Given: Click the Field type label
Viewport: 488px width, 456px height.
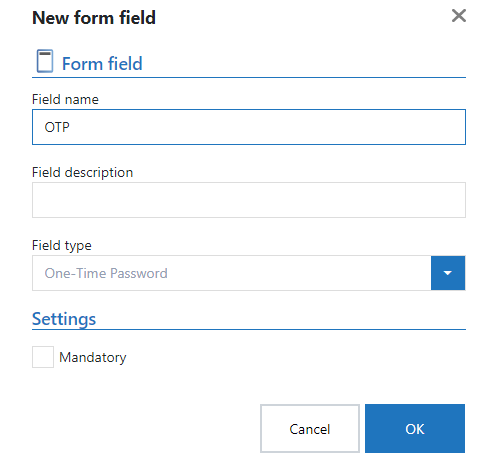Looking at the screenshot, I should pyautogui.click(x=62, y=246).
